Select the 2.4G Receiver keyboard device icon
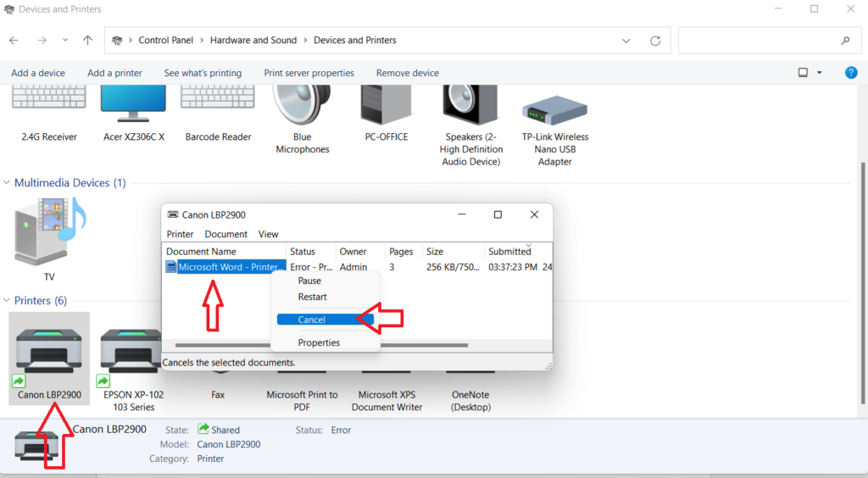Image resolution: width=868 pixels, height=478 pixels. tap(48, 97)
